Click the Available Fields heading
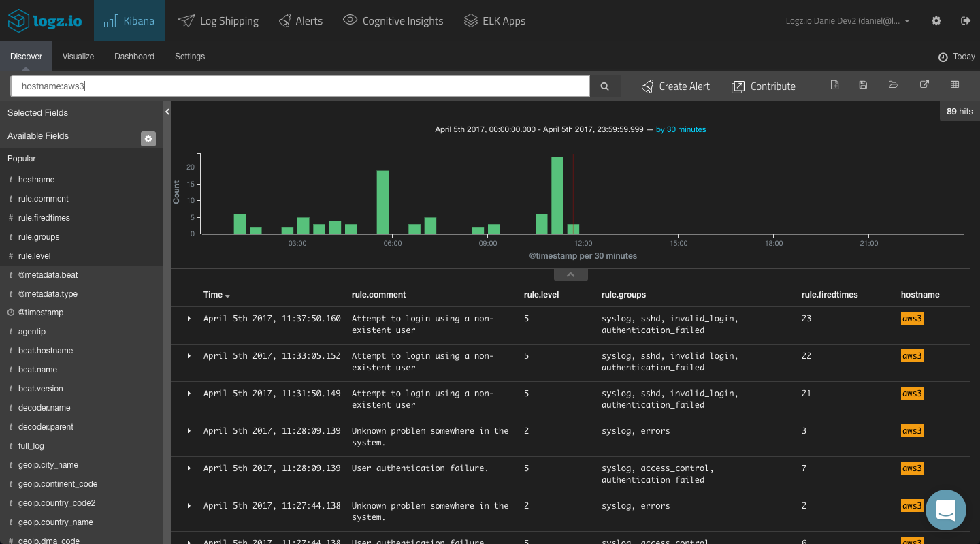Screen dimensions: 980x544 click(x=38, y=136)
